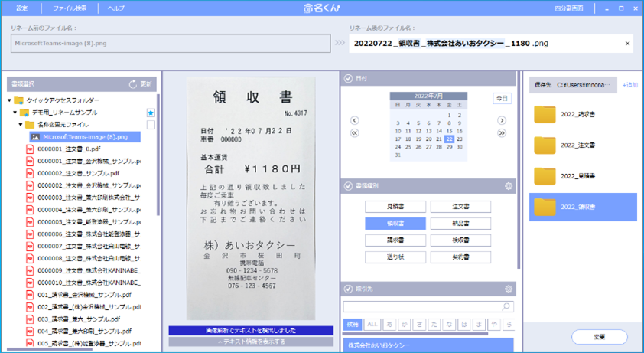Image resolution: width=644 pixels, height=353 pixels.
Task: Toggle the 書類種別 section check circle
Action: (349, 186)
